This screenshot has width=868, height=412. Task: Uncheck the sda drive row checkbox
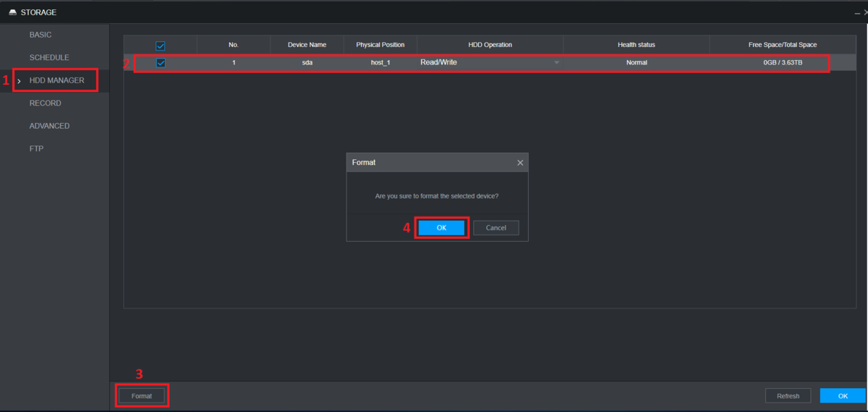click(x=161, y=63)
